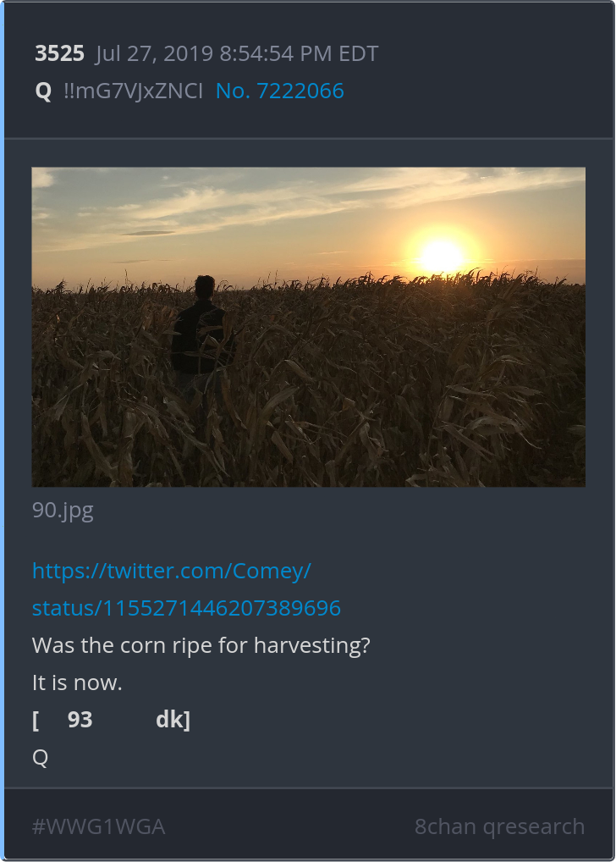Click the Q signature below the brackets
The image size is (616, 862).
(40, 758)
